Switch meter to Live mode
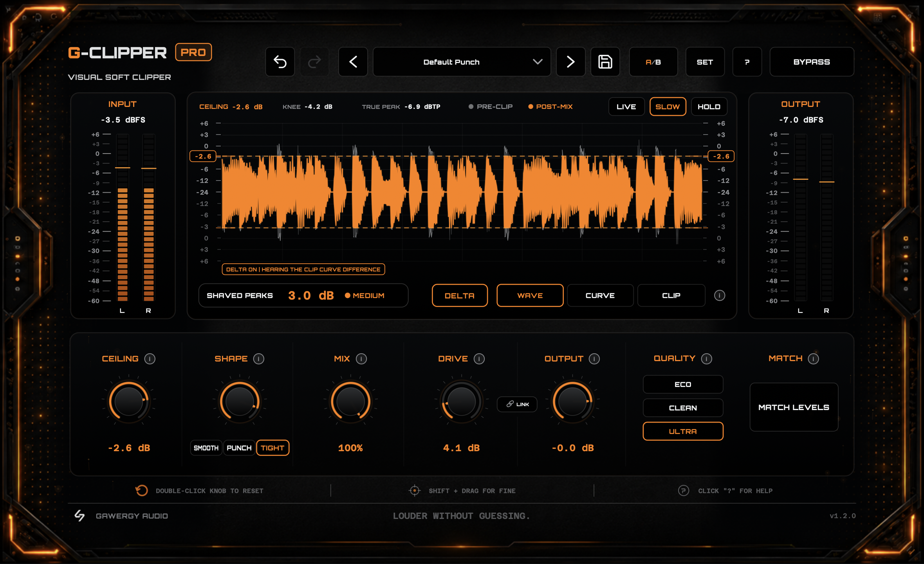This screenshot has height=564, width=924. (x=626, y=107)
